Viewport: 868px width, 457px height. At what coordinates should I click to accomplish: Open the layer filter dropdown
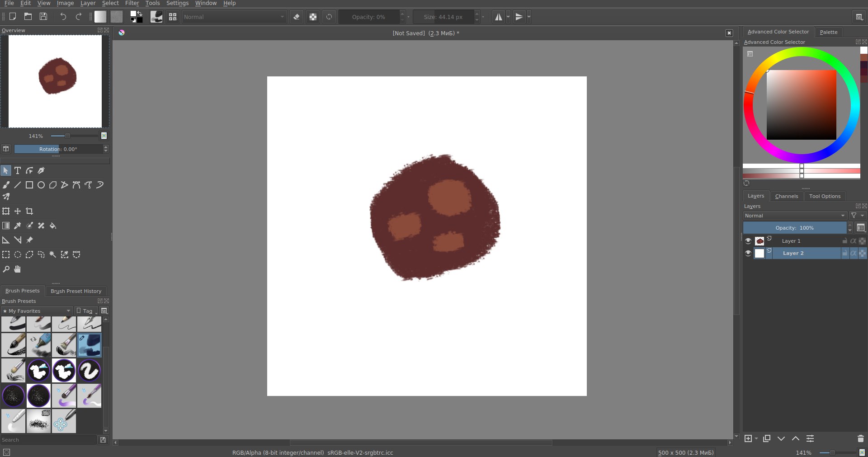(x=857, y=216)
